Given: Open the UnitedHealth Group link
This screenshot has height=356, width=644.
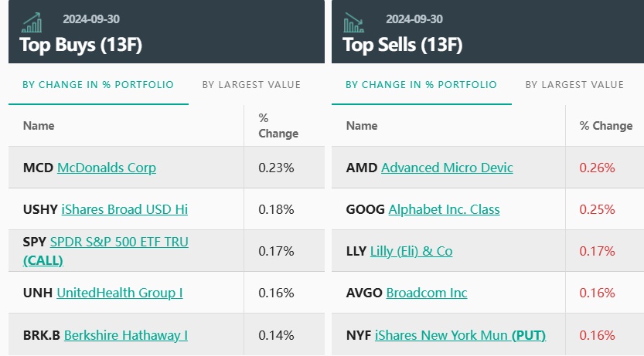Looking at the screenshot, I should (x=120, y=293).
